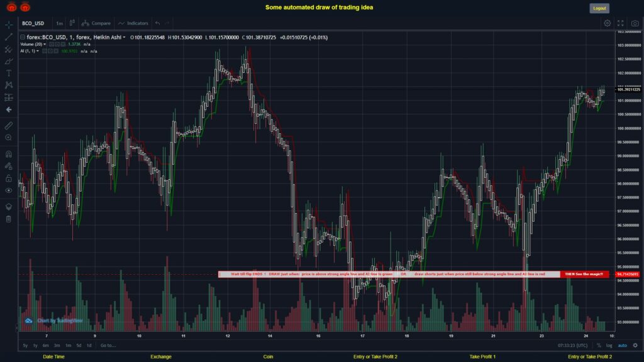The height and width of the screenshot is (362, 644).
Task: Click the Logout button
Action: 599,8
